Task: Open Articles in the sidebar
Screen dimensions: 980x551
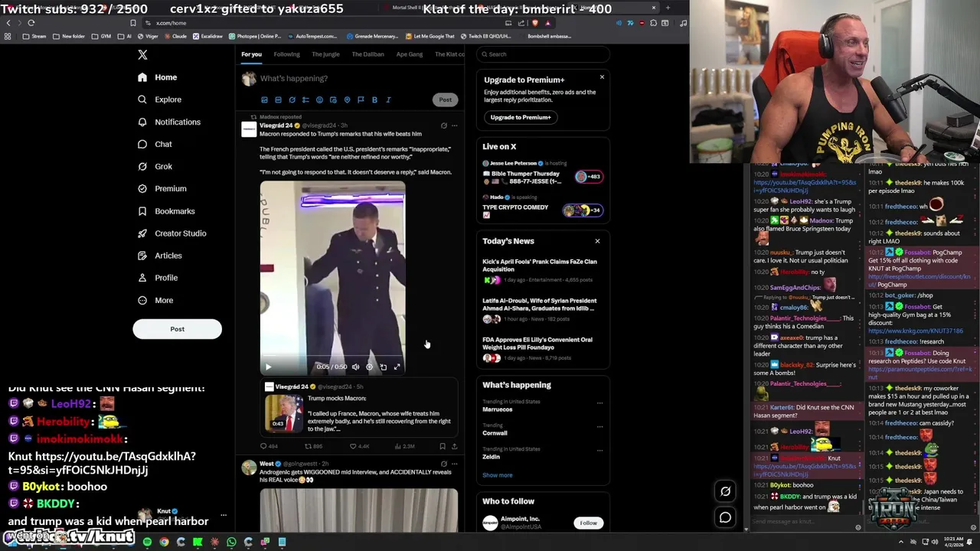Action: coord(159,256)
